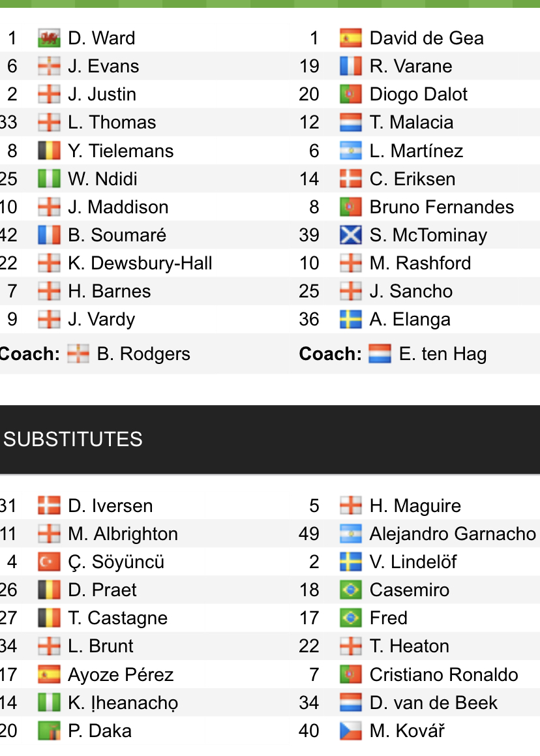
Task: Open K. Dewsbury-Hall player page
Action: 140,264
